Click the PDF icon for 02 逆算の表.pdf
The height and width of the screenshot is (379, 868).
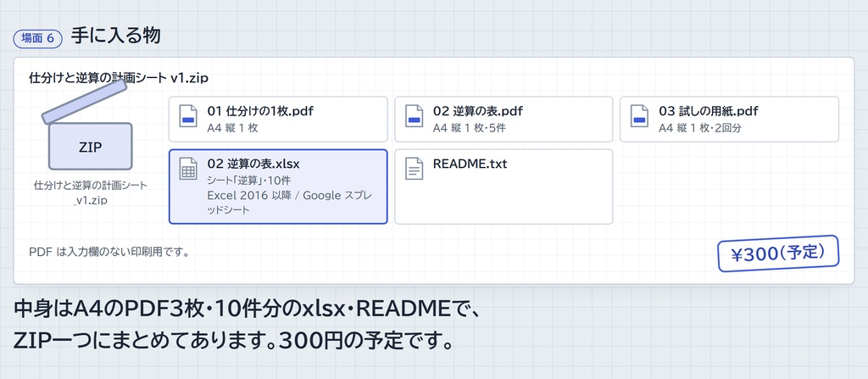pyautogui.click(x=414, y=117)
